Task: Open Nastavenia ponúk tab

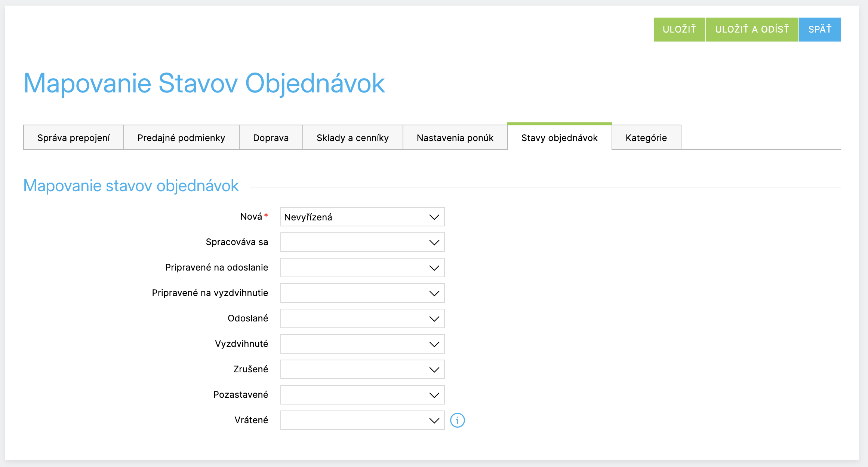Action: pos(455,138)
